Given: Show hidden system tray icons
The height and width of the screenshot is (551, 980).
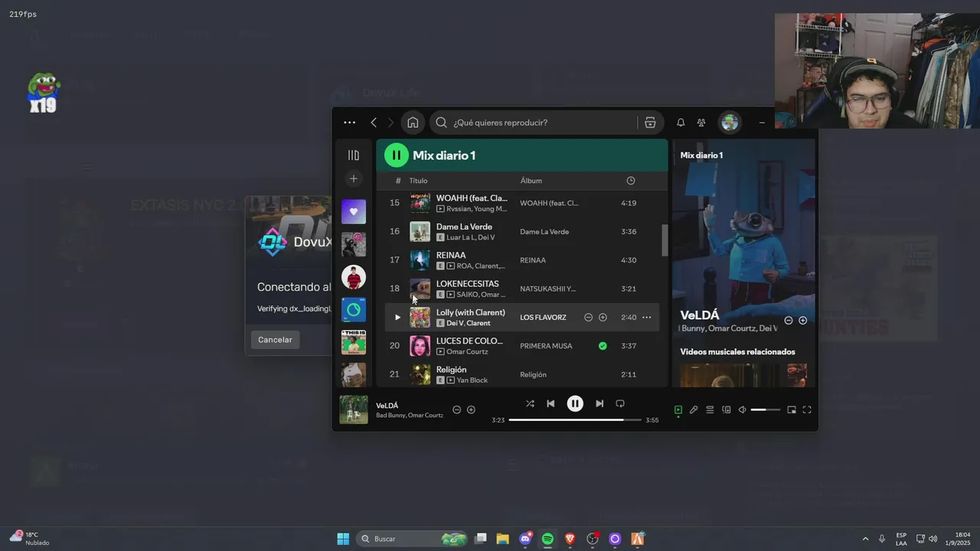Looking at the screenshot, I should tap(865, 539).
